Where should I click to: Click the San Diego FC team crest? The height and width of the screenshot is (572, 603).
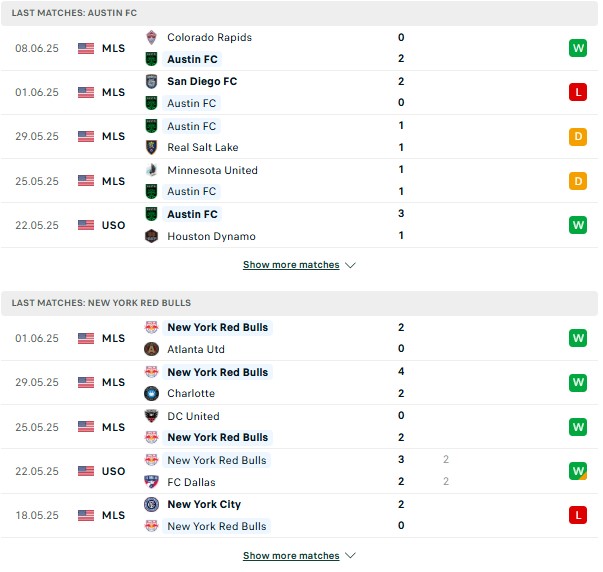click(152, 82)
